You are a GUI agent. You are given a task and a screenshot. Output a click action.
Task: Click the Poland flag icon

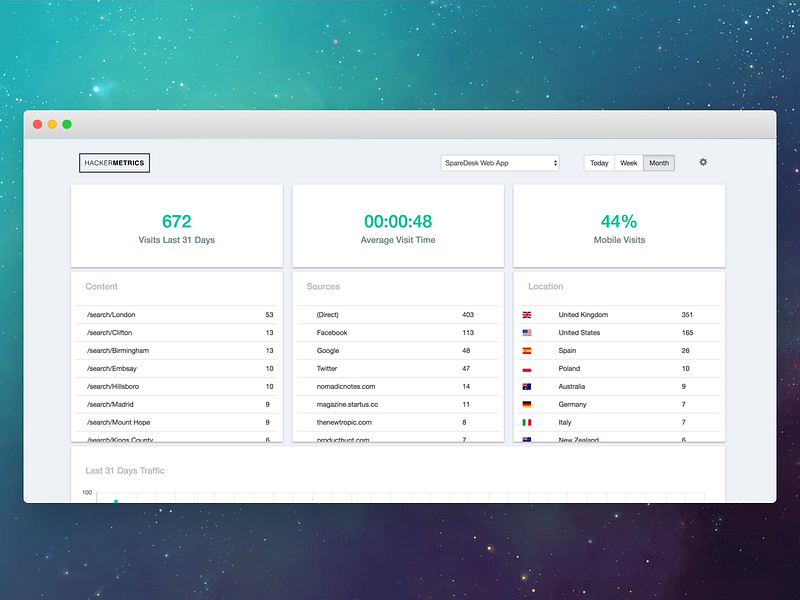point(526,368)
